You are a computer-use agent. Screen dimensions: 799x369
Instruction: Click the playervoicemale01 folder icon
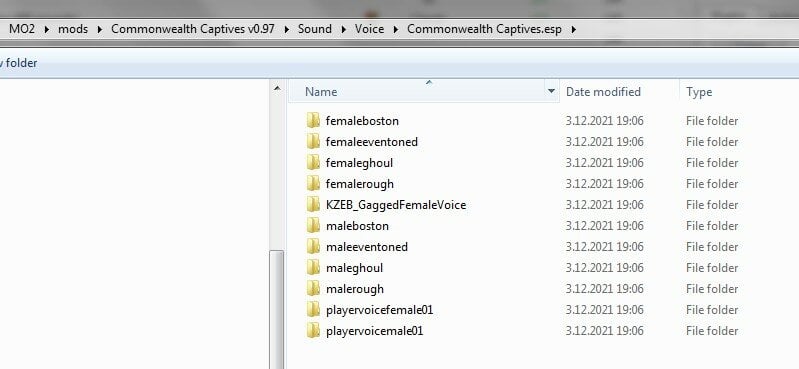[313, 331]
